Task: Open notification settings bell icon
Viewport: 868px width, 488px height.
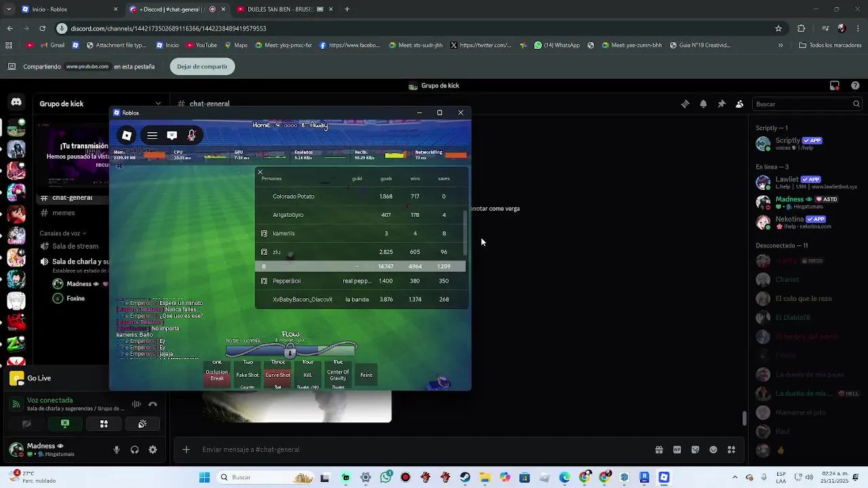Action: tap(703, 104)
